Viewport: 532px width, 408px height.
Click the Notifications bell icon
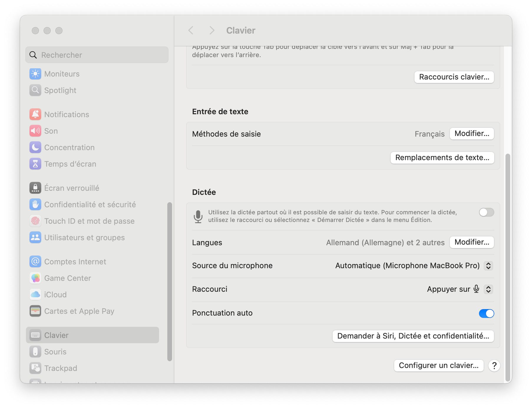coord(35,114)
